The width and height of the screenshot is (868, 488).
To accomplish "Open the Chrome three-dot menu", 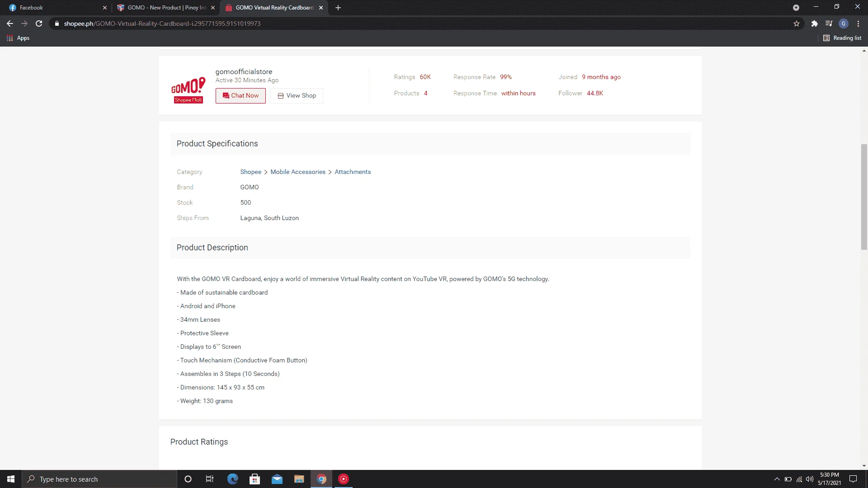I will pyautogui.click(x=858, y=23).
